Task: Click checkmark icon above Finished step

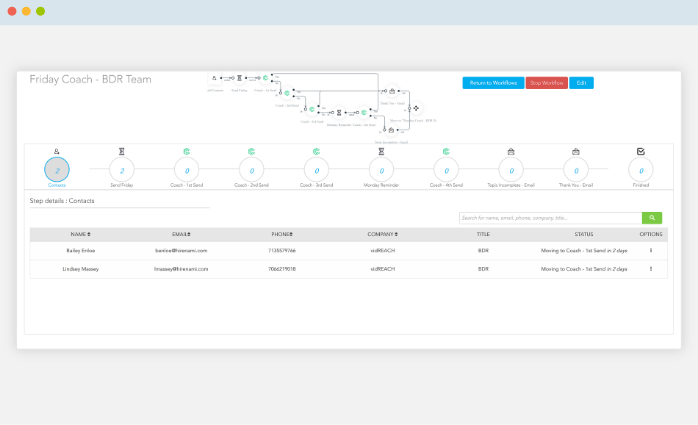Action: [x=641, y=152]
